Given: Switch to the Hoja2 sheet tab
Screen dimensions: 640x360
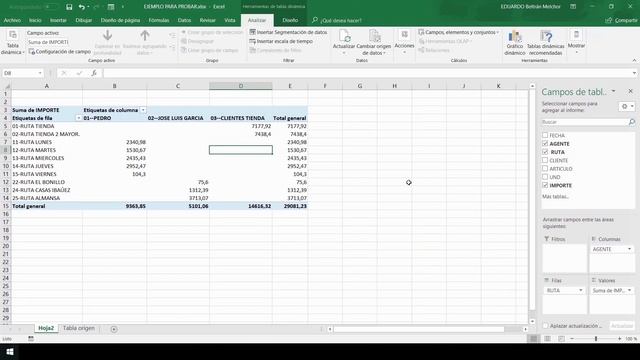Looking at the screenshot, I should [46, 328].
